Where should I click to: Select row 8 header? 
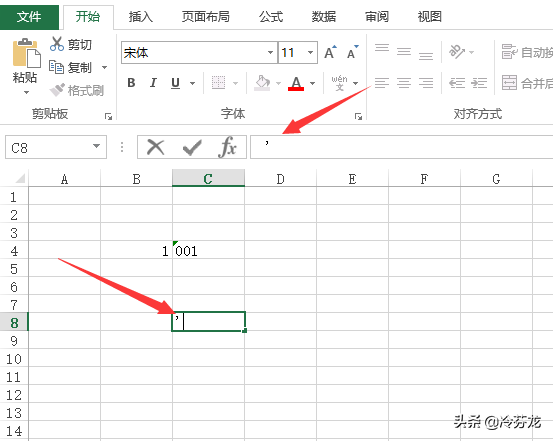click(x=14, y=322)
